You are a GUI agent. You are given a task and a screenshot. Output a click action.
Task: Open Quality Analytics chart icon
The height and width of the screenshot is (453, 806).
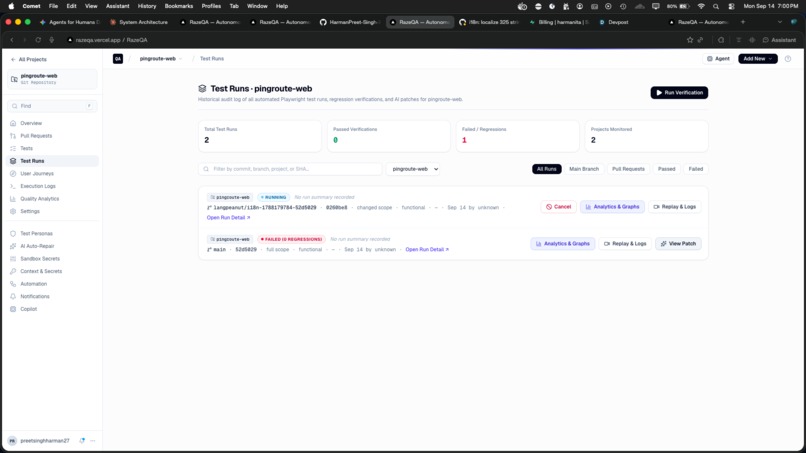(13, 199)
